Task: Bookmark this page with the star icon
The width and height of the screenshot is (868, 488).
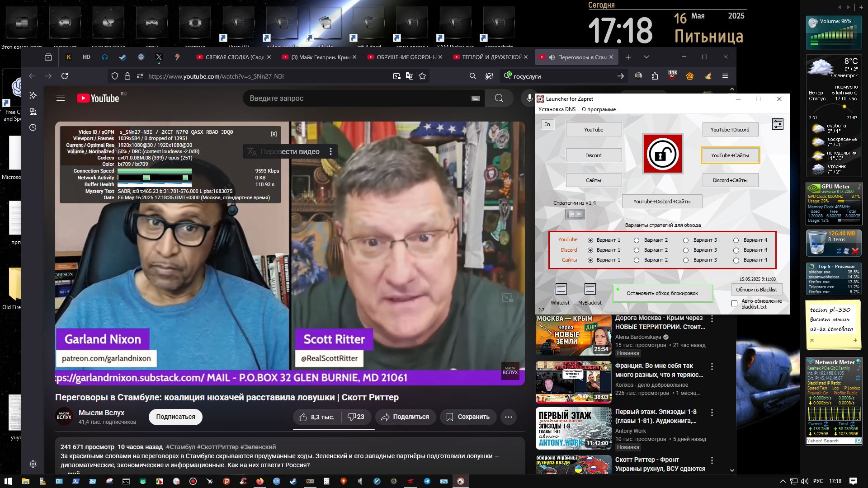Action: [x=422, y=76]
